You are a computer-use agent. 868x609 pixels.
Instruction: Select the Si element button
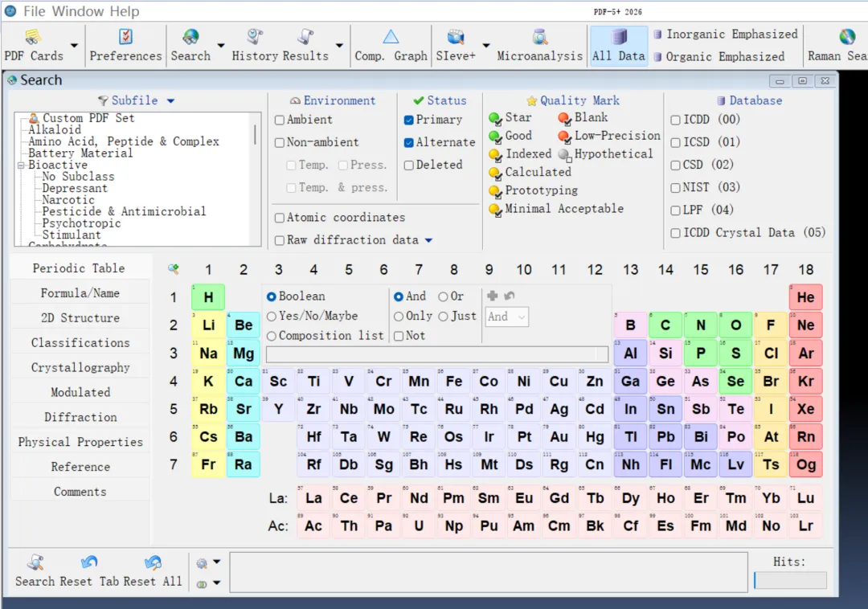[x=665, y=354]
